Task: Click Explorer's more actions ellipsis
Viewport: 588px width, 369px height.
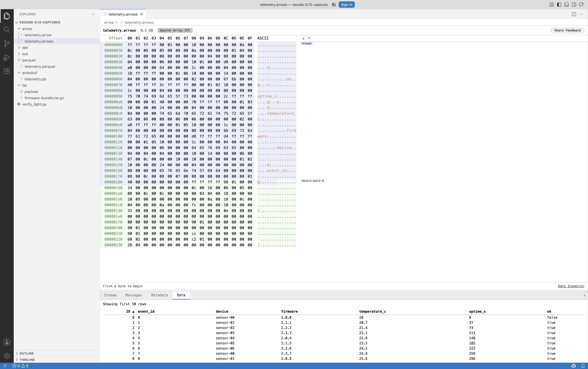Action: coord(93,14)
